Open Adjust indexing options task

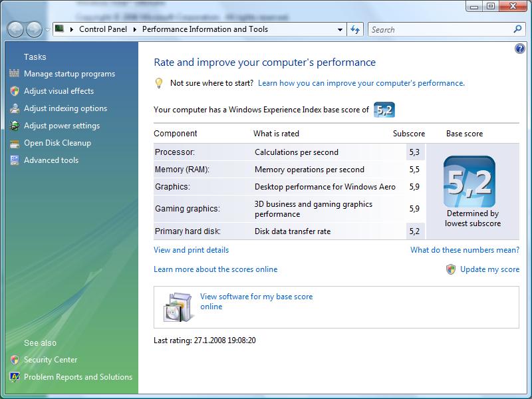click(65, 108)
